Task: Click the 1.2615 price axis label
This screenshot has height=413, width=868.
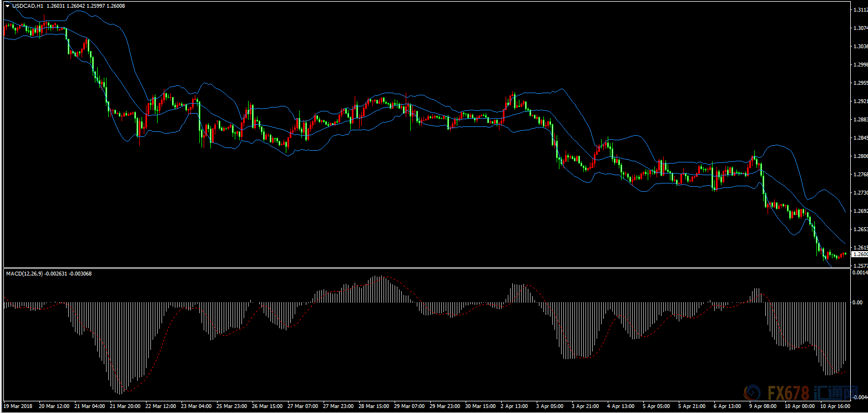Action: (x=860, y=247)
